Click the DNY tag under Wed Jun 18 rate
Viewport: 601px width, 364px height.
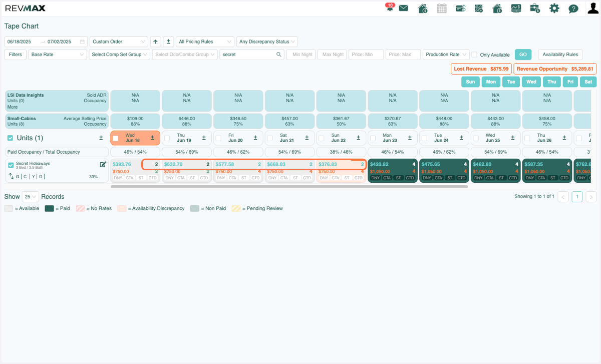[x=118, y=178]
